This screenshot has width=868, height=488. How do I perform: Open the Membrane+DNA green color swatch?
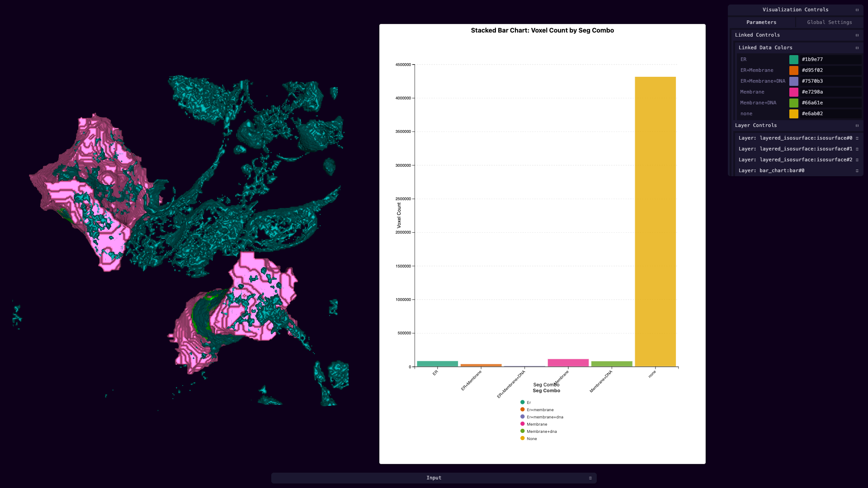[794, 103]
